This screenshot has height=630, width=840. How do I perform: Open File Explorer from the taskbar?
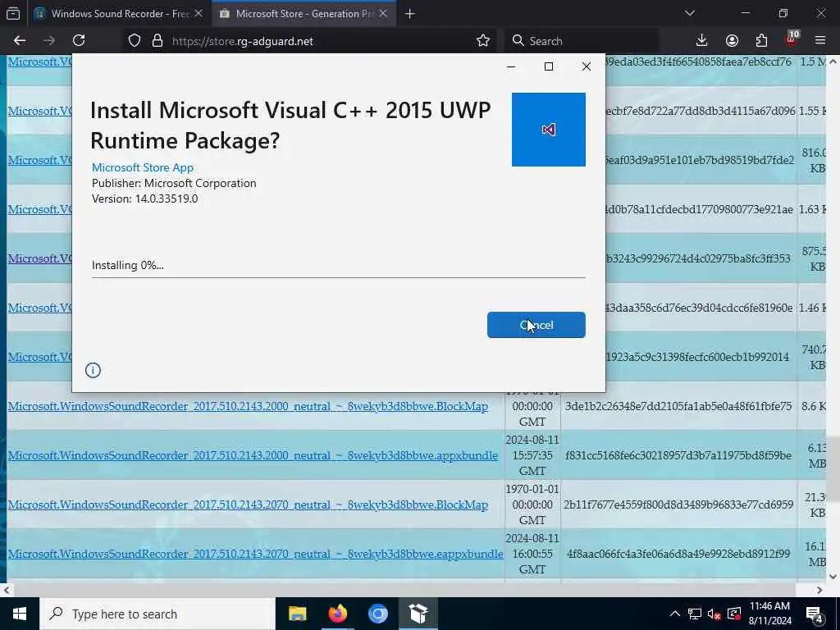297,614
